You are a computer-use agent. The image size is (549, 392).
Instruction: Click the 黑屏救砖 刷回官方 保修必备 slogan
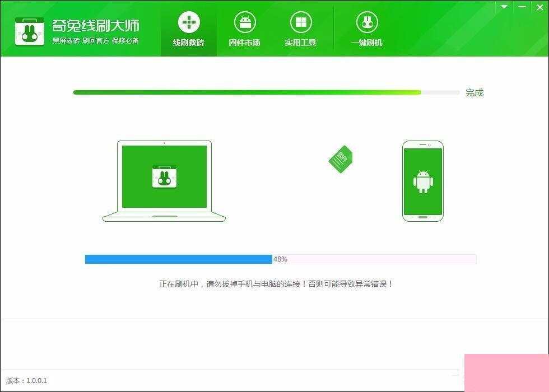pos(96,40)
